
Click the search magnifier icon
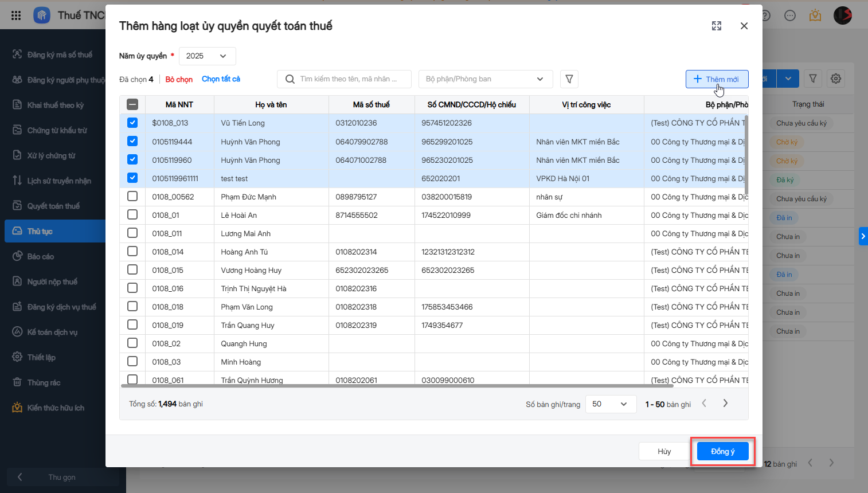(290, 79)
